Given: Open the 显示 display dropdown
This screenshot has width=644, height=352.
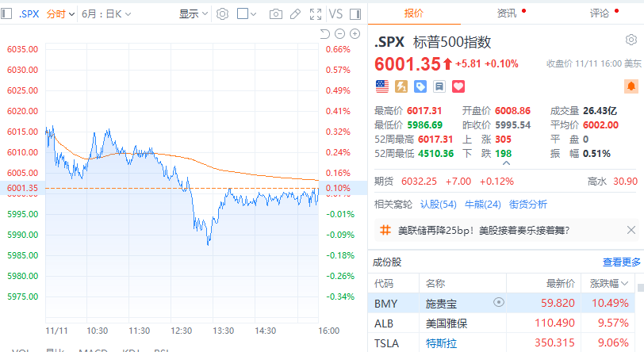Looking at the screenshot, I should 193,13.
